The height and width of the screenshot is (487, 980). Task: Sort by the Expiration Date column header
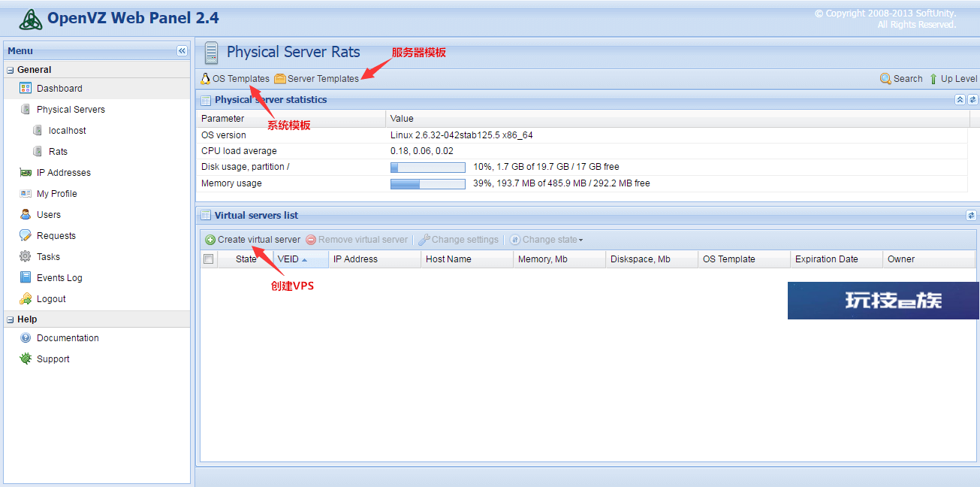837,259
